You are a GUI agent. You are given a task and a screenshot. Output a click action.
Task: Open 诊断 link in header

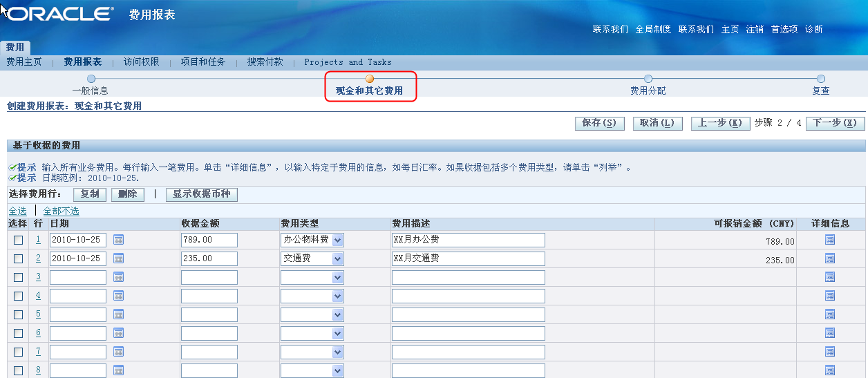pos(813,29)
